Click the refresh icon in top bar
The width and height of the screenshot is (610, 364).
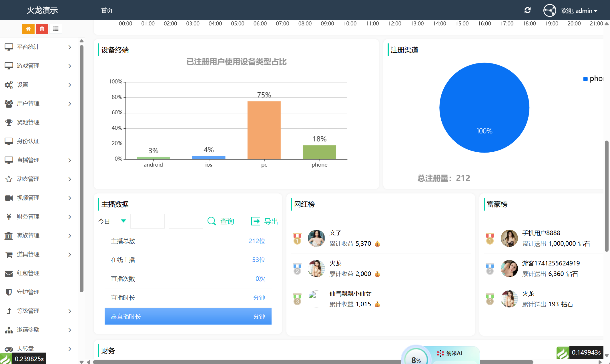[527, 11]
